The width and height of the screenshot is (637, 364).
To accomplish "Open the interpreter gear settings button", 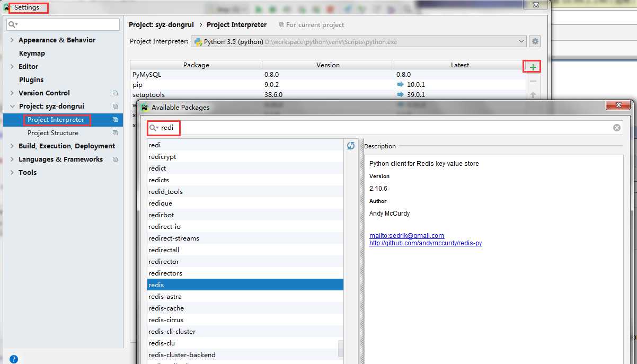I will [535, 41].
